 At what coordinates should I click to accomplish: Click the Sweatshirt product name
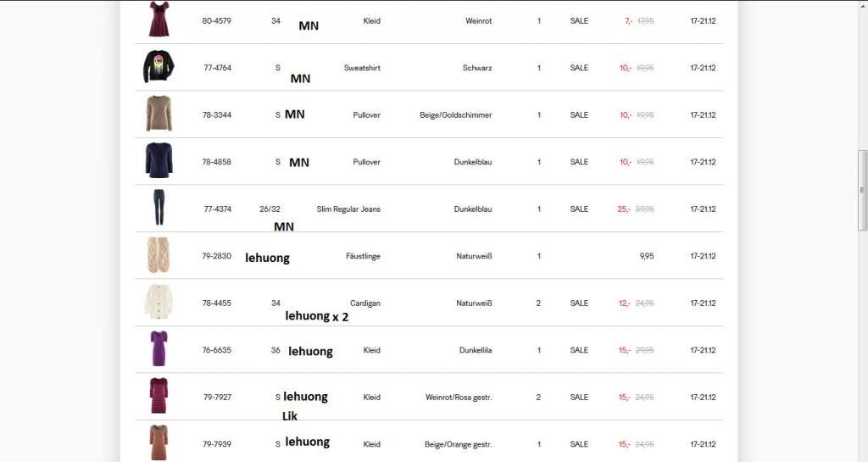coord(362,68)
